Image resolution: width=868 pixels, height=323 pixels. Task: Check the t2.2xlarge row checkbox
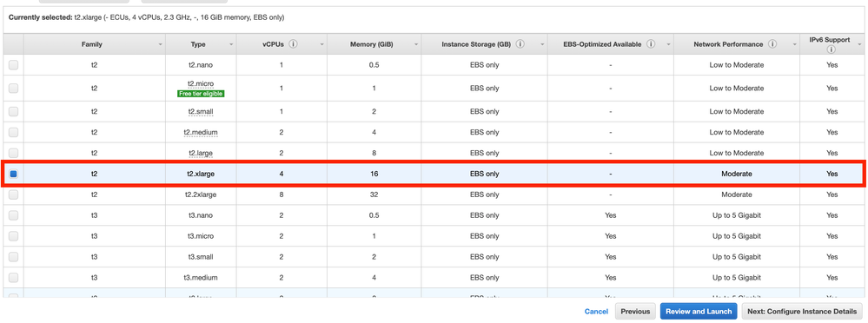(x=13, y=194)
